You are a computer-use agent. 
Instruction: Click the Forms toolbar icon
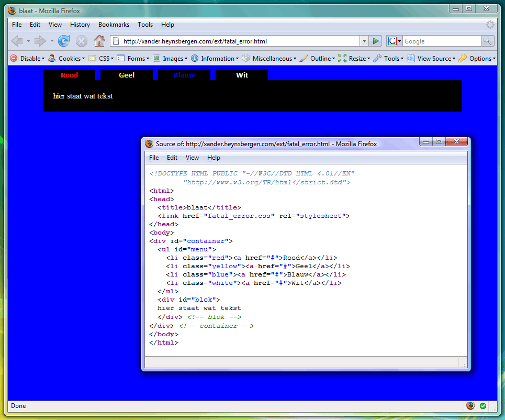[121, 58]
